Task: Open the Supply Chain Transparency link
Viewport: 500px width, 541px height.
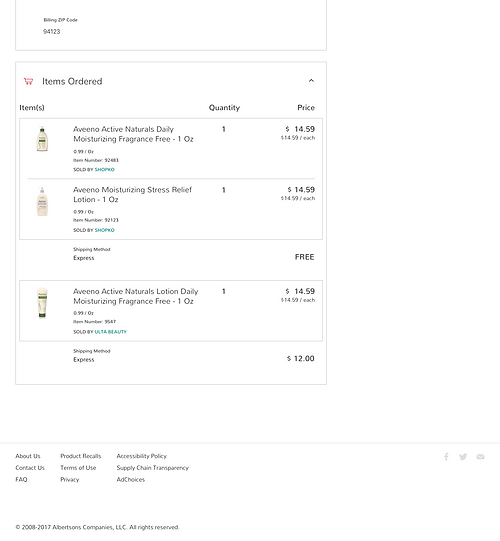Action: click(x=153, y=468)
